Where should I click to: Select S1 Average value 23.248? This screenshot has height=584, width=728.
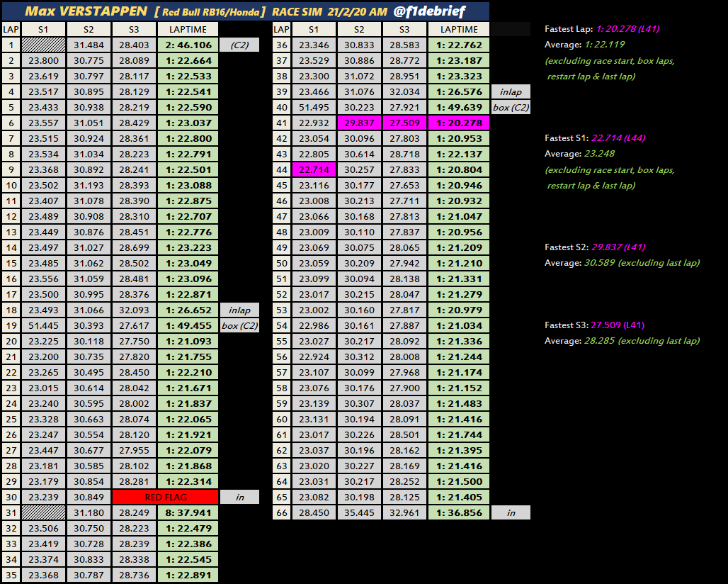[x=599, y=154]
